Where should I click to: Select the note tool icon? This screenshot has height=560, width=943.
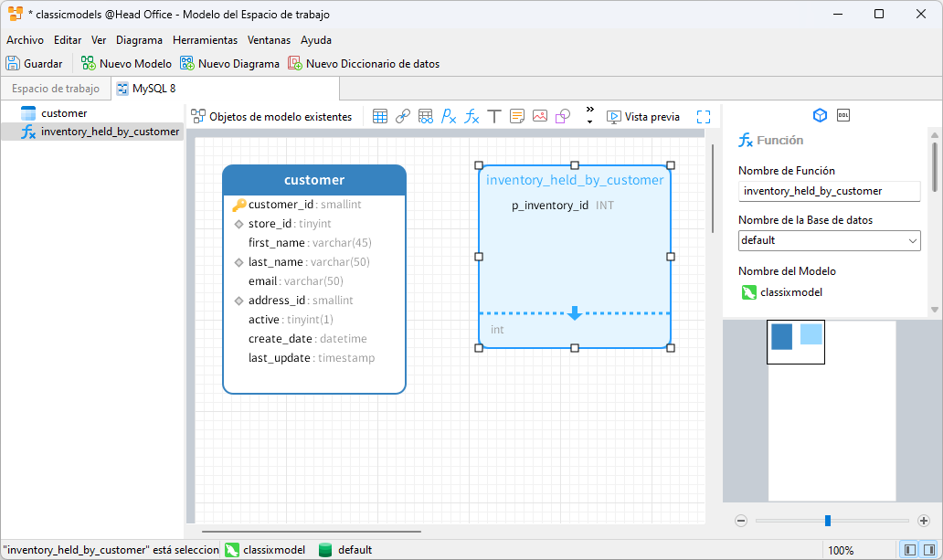[517, 117]
